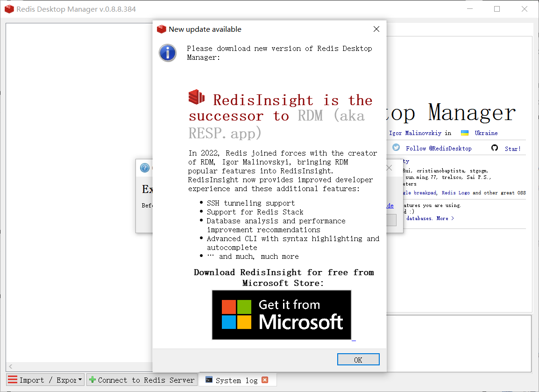This screenshot has height=392, width=539.
Task: Click 'Support for Redis Stack' bullet text
Action: (255, 212)
